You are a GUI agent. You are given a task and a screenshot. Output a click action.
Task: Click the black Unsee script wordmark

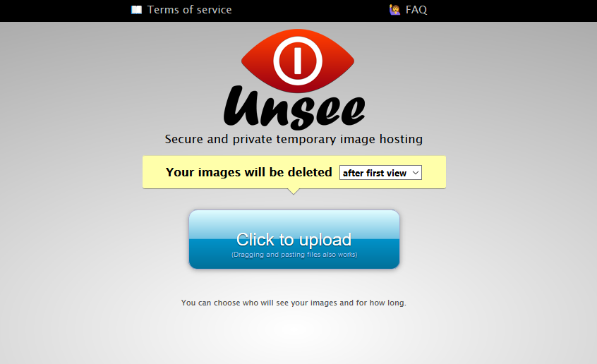tap(294, 108)
